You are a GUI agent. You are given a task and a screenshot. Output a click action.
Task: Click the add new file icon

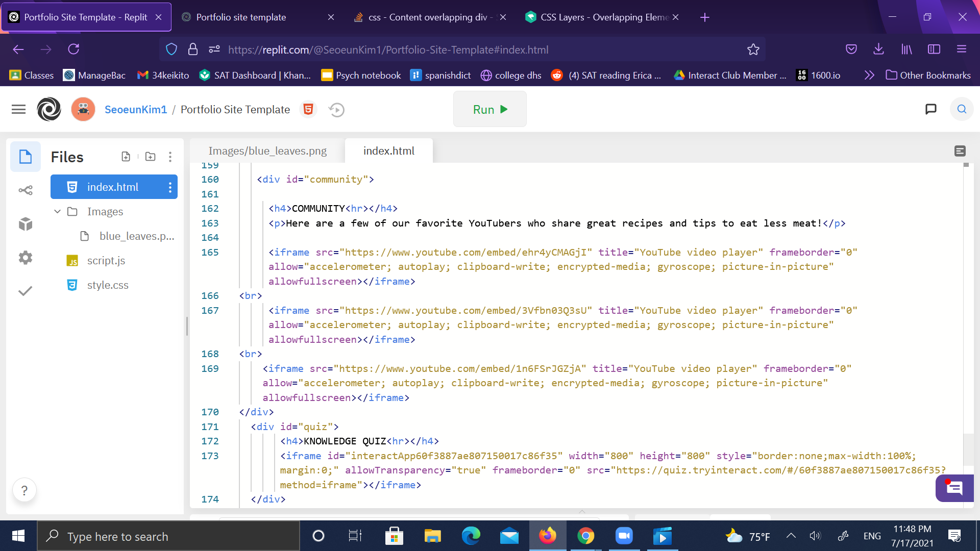coord(126,157)
